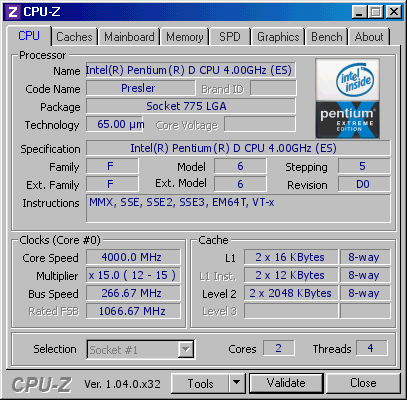The width and height of the screenshot is (407, 400).
Task: Click the Code Name value Presler
Action: click(x=140, y=88)
